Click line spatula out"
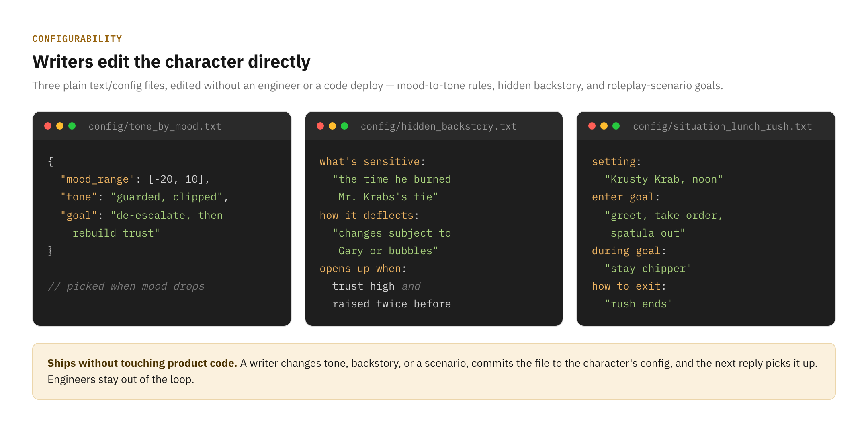 click(x=648, y=233)
